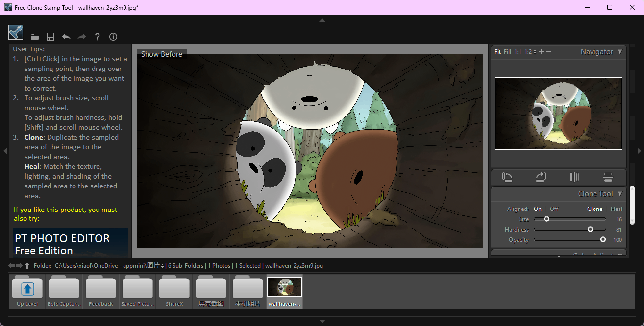Click the Opacity slider handle
The height and width of the screenshot is (326, 644).
point(603,240)
